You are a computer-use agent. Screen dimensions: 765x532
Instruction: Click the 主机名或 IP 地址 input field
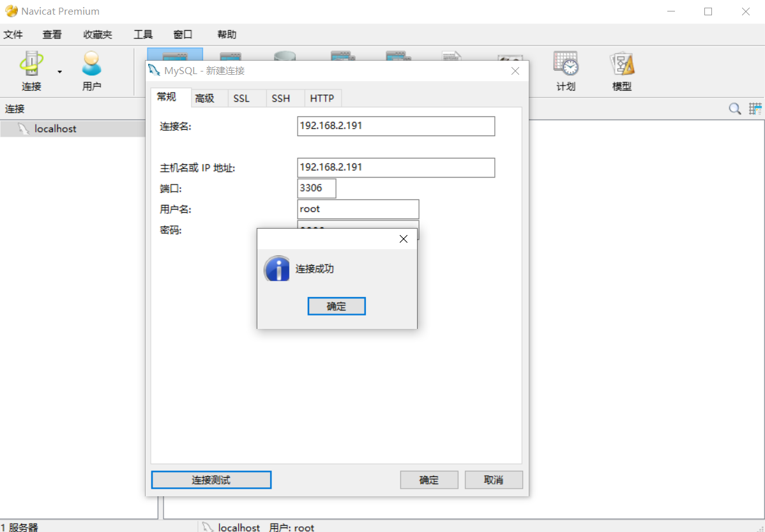tap(396, 167)
